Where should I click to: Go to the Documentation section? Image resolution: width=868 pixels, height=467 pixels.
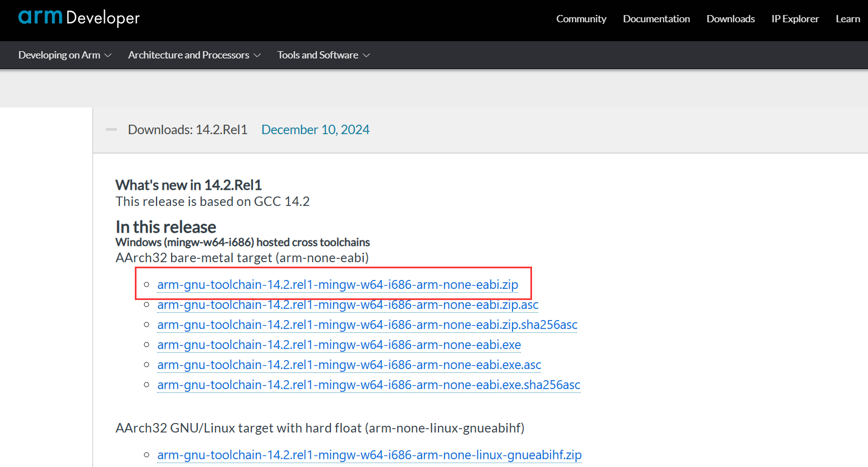click(656, 19)
